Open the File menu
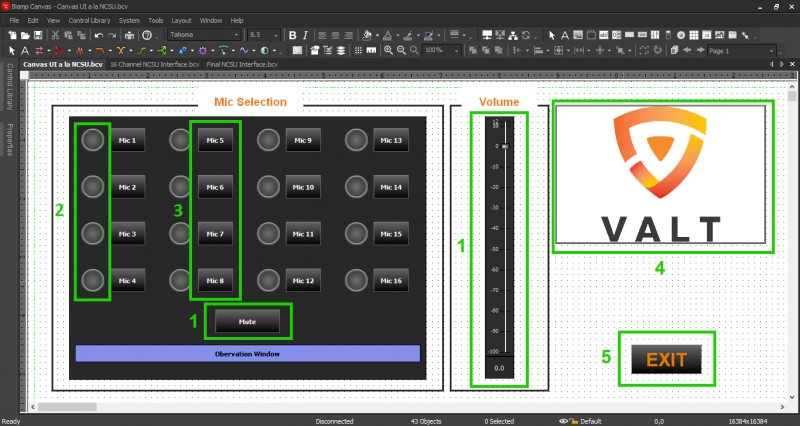 [x=14, y=20]
